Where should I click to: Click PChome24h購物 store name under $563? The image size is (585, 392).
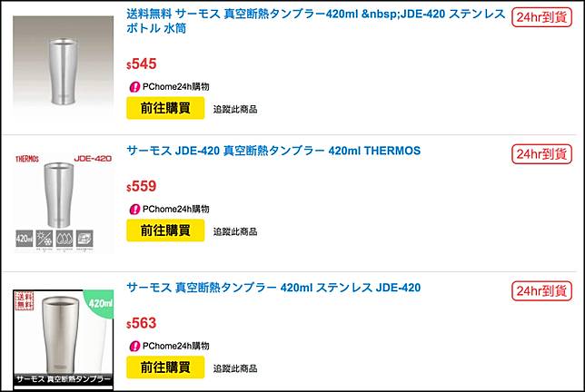click(x=176, y=346)
